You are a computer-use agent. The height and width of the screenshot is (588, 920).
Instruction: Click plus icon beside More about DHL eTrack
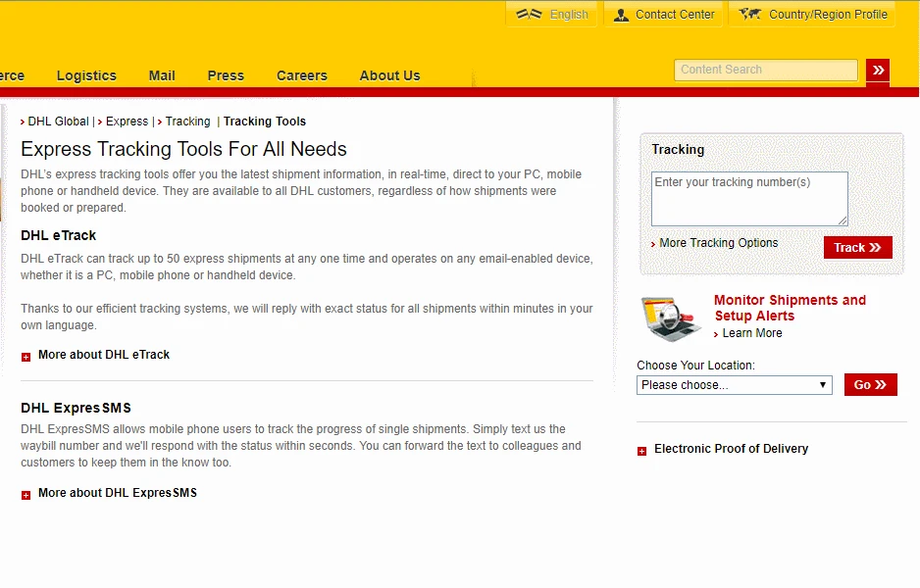26,357
